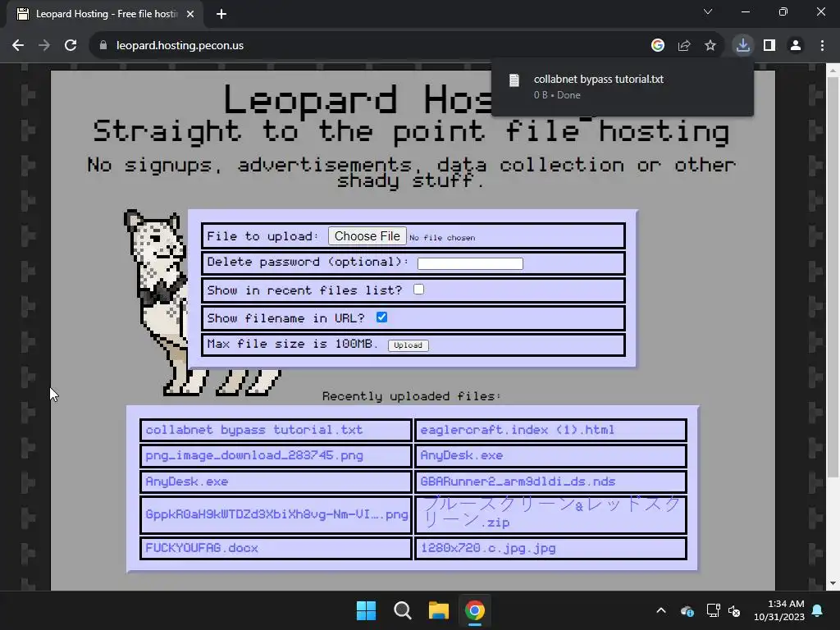View site info via the padlock icon
840x630 pixels.
103,46
